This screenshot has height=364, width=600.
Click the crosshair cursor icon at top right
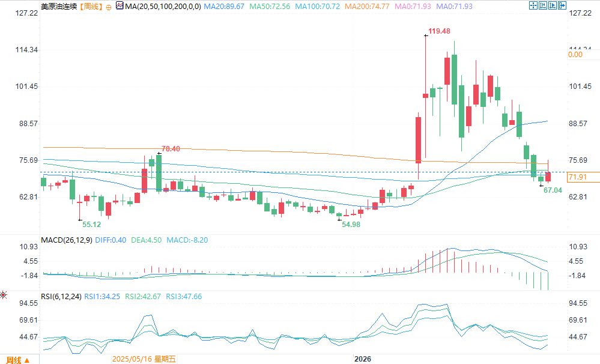pyautogui.click(x=533, y=5)
